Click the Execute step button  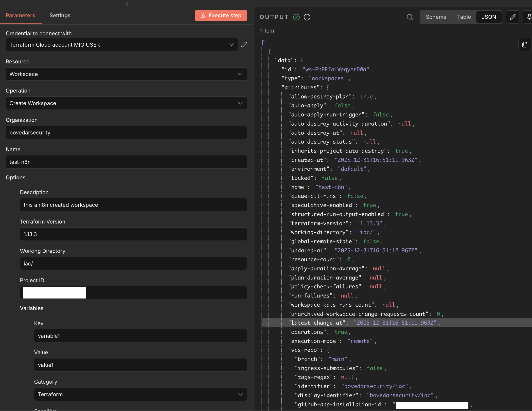point(221,16)
